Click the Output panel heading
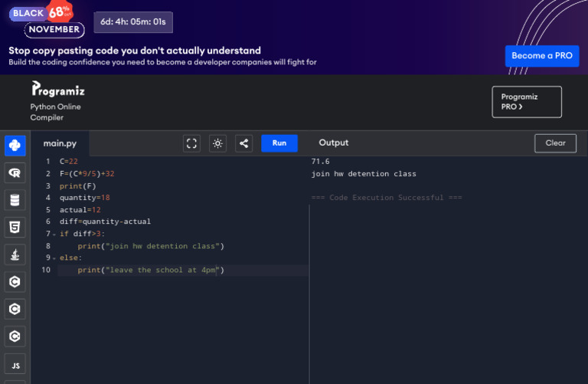 tap(333, 143)
